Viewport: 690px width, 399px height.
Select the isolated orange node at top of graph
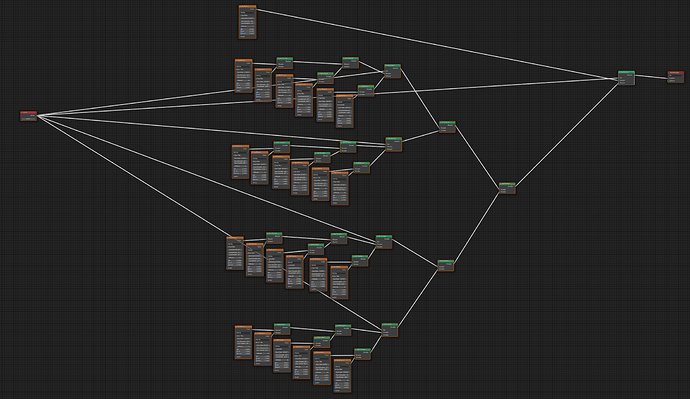[x=247, y=22]
